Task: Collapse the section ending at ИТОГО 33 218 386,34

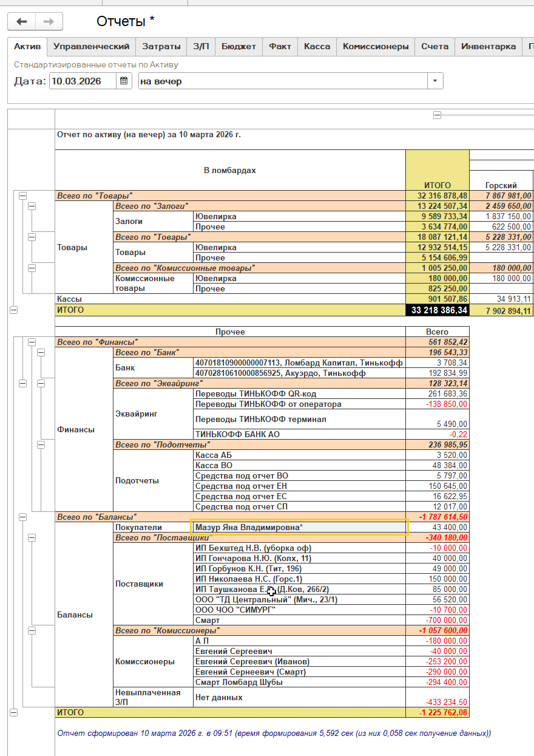Action: (13, 310)
